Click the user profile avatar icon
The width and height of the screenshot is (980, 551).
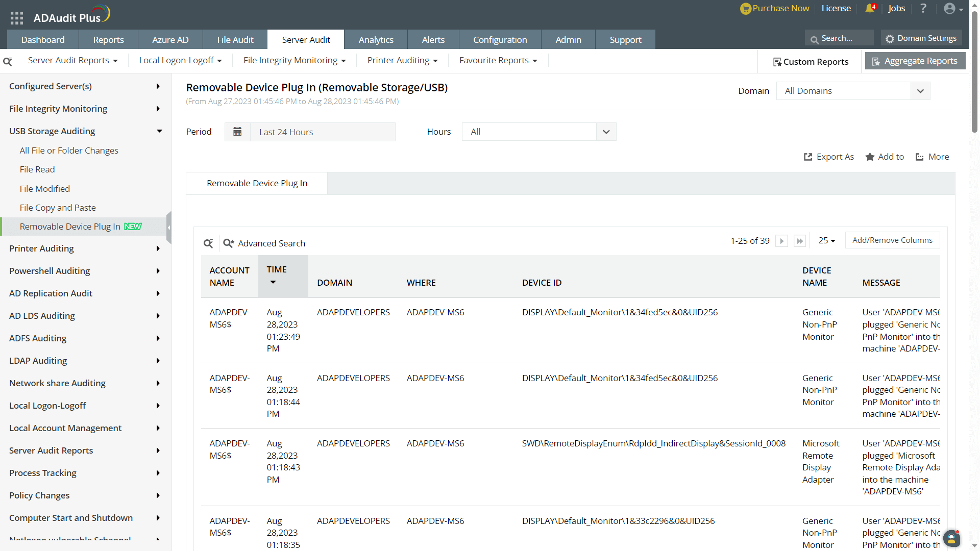[x=949, y=9]
